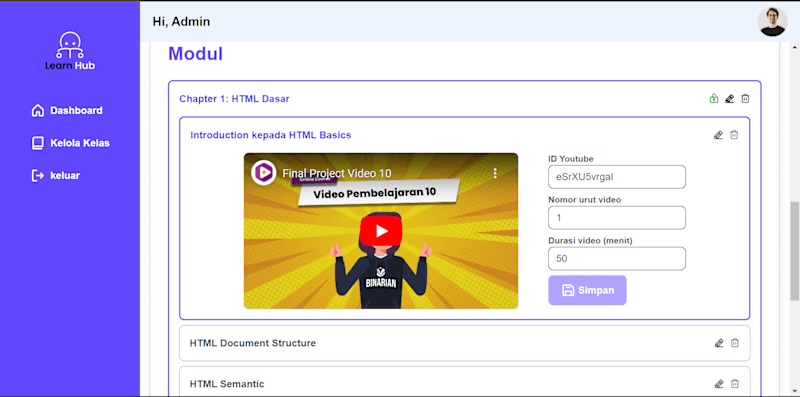
Task: Click the ID Youtube label
Action: [x=571, y=159]
